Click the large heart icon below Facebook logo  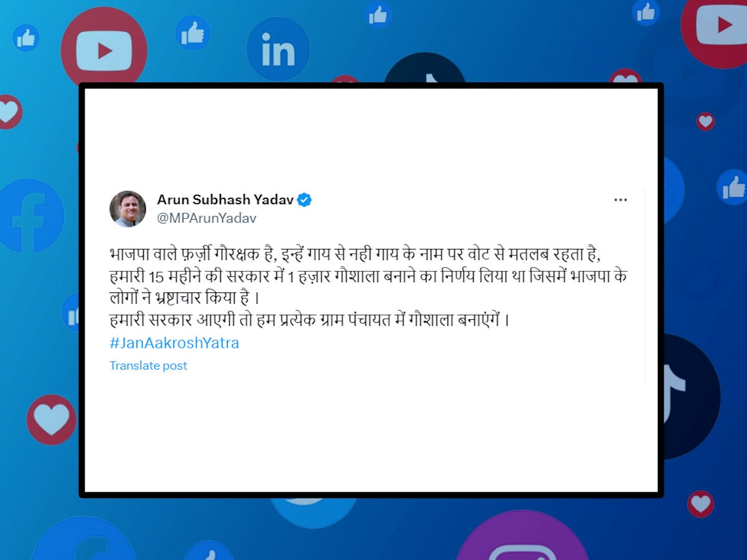pyautogui.click(x=51, y=420)
